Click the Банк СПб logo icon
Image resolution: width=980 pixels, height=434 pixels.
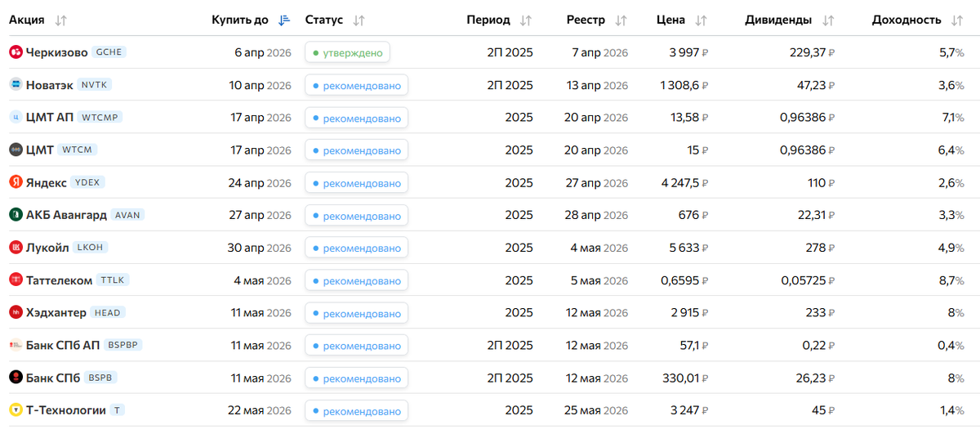tap(16, 378)
